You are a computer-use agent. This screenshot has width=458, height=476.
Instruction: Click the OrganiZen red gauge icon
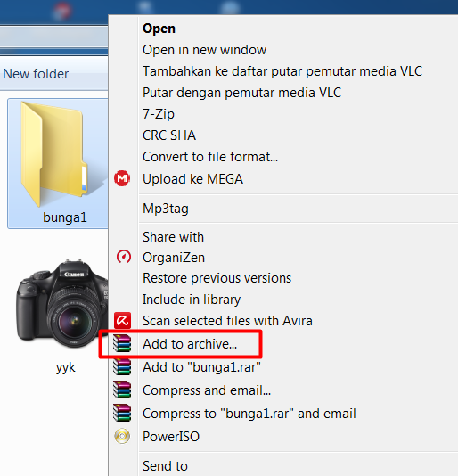[124, 257]
